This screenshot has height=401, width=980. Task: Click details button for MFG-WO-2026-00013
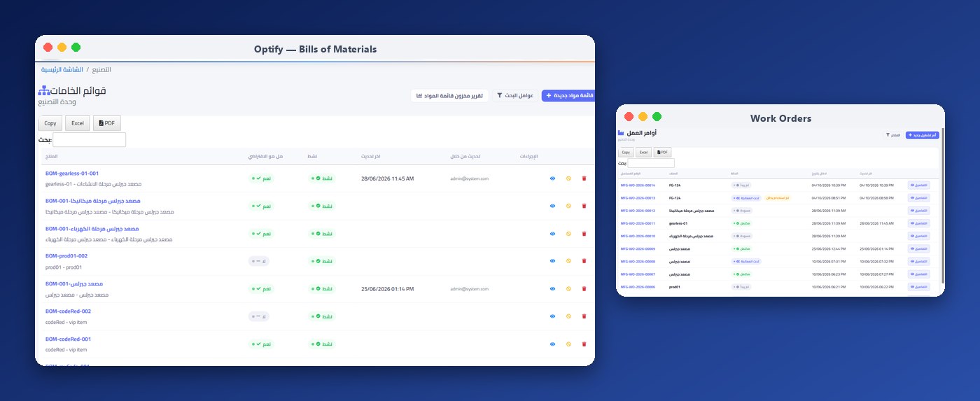(919, 198)
